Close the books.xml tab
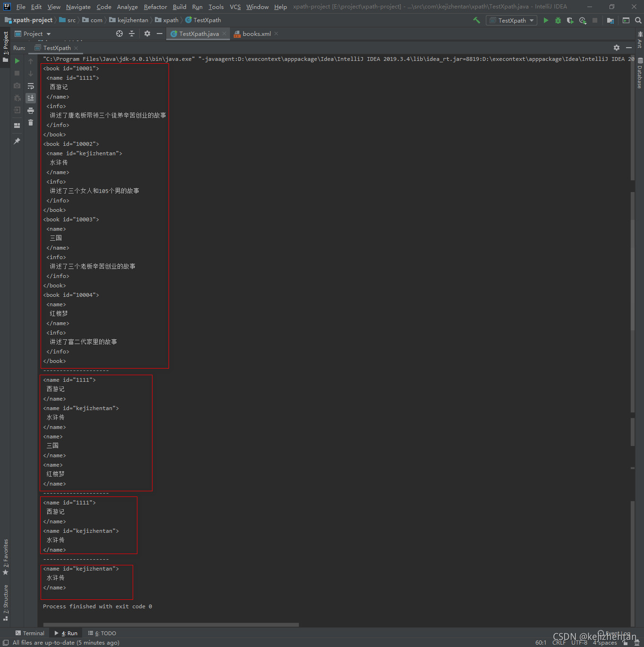 coord(276,34)
